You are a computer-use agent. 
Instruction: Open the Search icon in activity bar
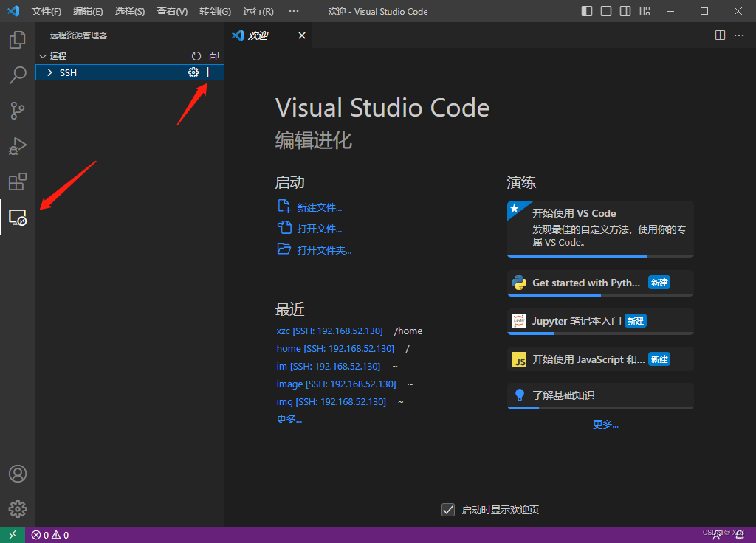click(17, 75)
